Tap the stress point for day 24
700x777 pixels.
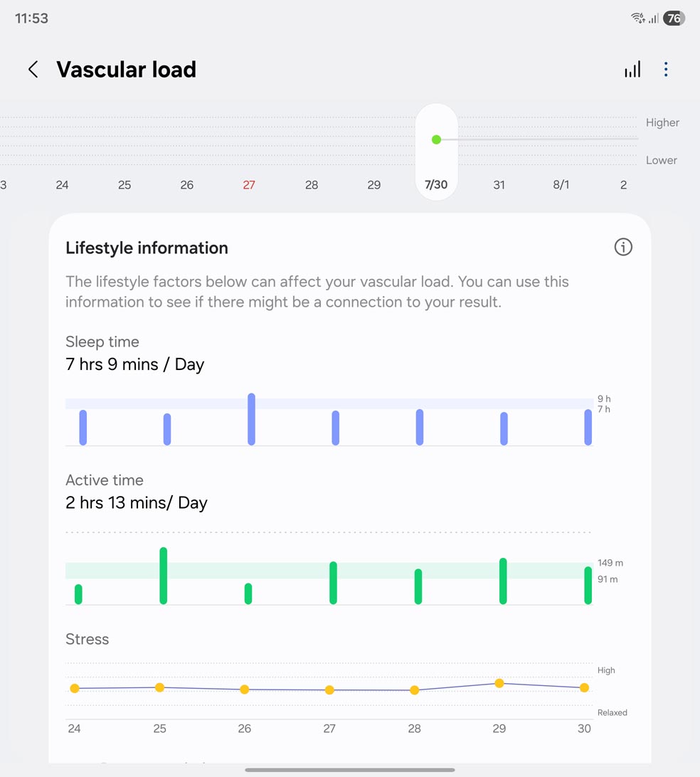[x=75, y=688]
